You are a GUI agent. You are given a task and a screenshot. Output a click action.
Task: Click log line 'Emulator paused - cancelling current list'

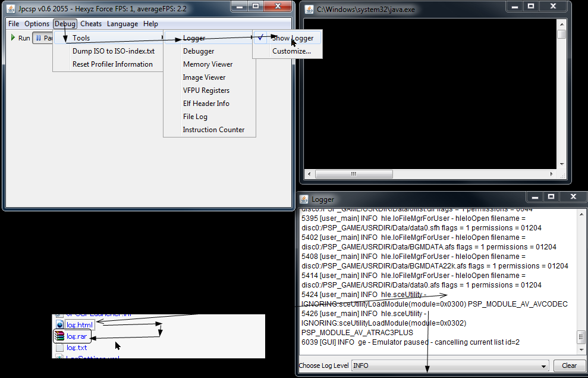pos(410,342)
